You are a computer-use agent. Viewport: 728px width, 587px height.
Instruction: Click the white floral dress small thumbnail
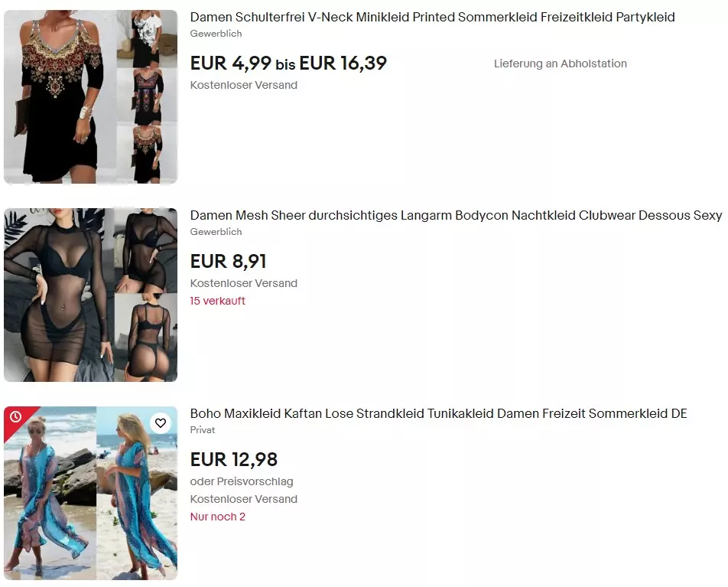tap(147, 39)
